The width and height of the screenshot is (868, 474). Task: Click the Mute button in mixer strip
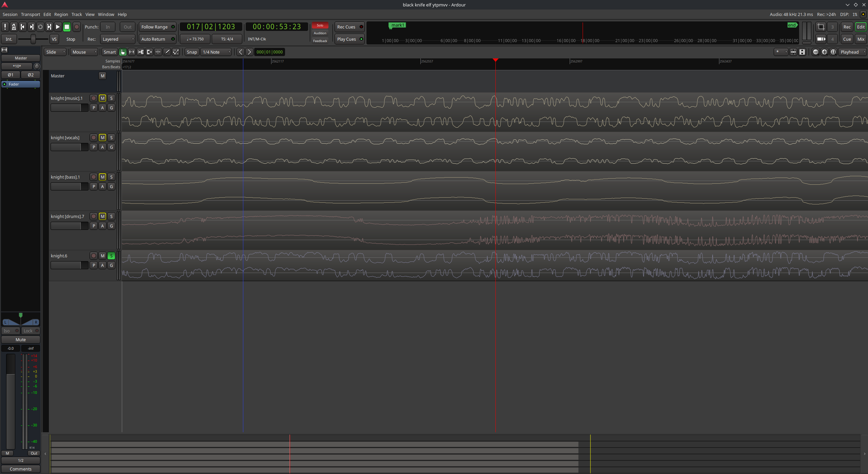[x=21, y=340]
